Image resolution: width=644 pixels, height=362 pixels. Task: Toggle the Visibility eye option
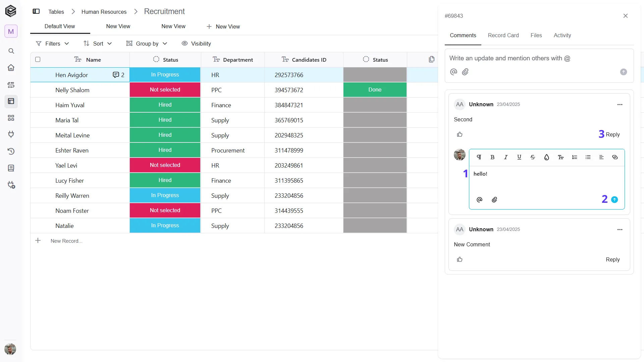click(196, 44)
